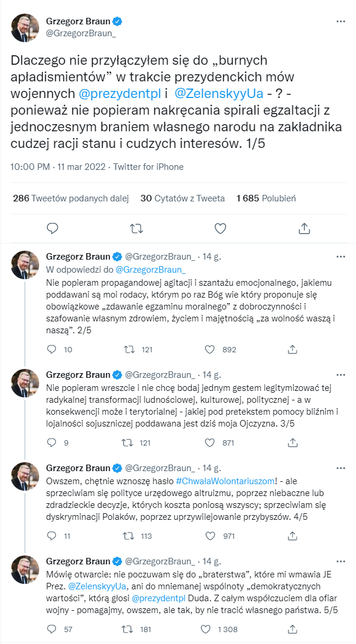View the 286 retweets list
The width and height of the screenshot is (356, 644).
(69, 198)
